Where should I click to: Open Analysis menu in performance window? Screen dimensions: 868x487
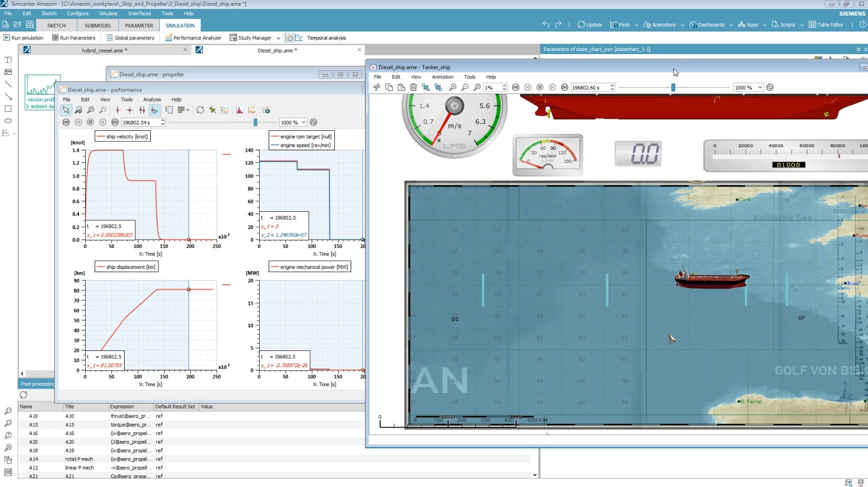tap(152, 99)
